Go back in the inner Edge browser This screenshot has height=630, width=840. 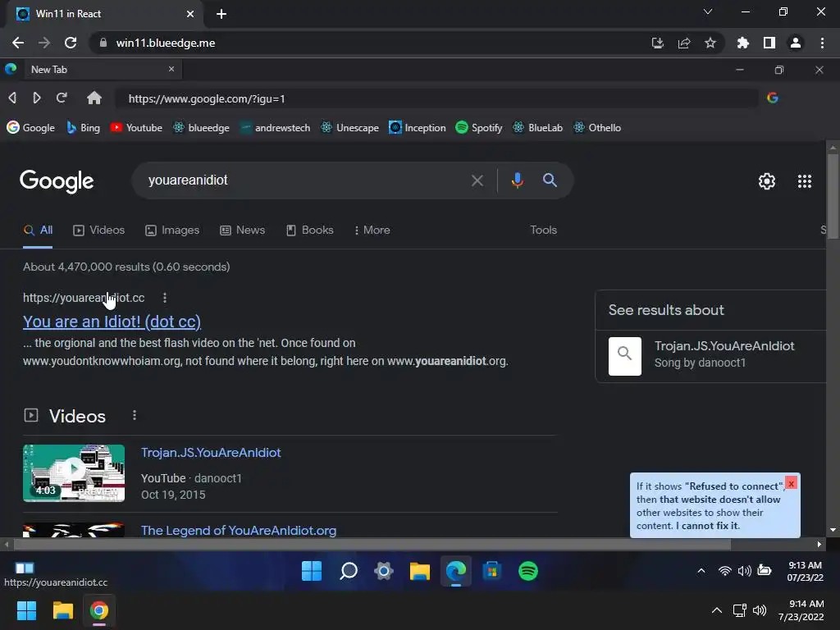coord(12,98)
